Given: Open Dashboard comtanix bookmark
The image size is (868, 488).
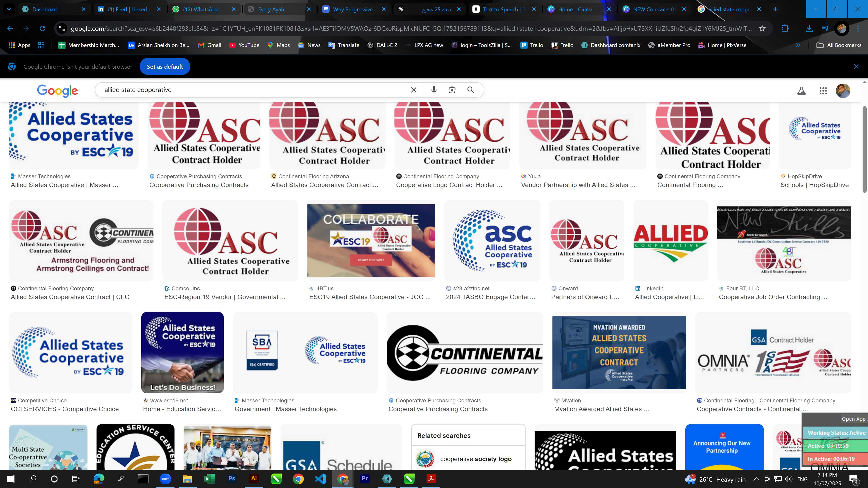Looking at the screenshot, I should pos(611,45).
